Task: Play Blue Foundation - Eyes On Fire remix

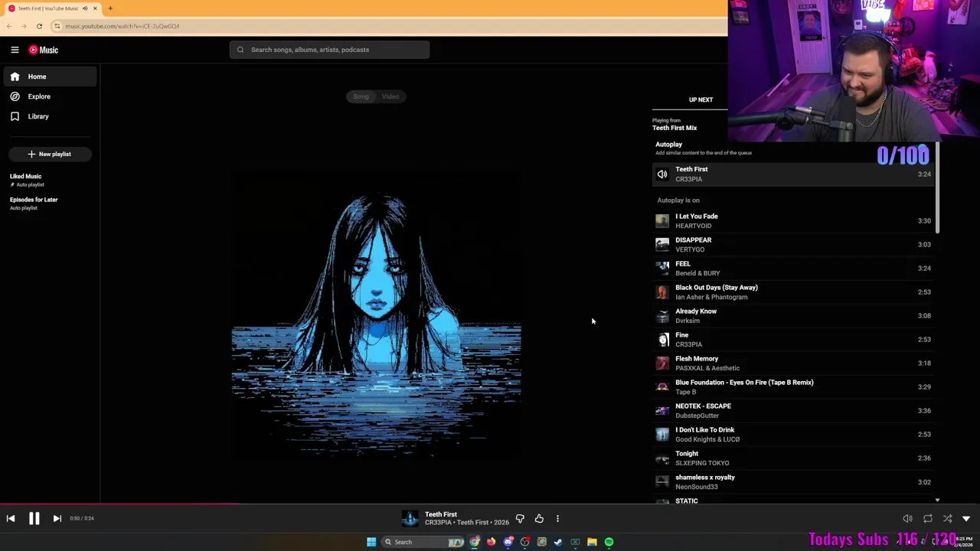Action: point(793,386)
